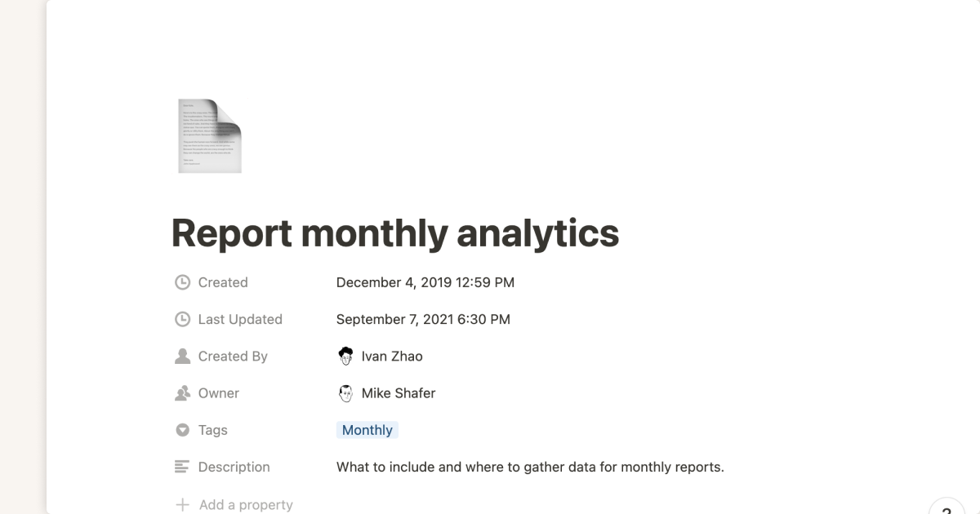
Task: Open the Description property label menu
Action: tap(234, 467)
